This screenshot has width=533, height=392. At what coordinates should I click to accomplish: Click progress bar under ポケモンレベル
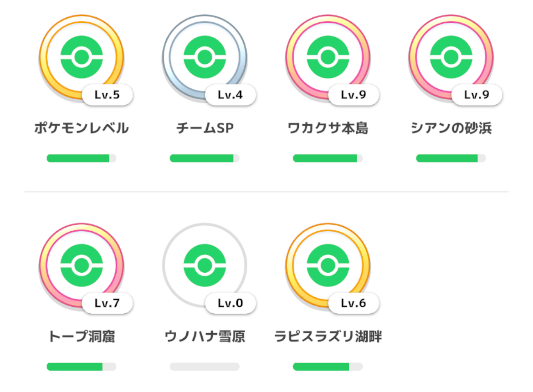82,158
